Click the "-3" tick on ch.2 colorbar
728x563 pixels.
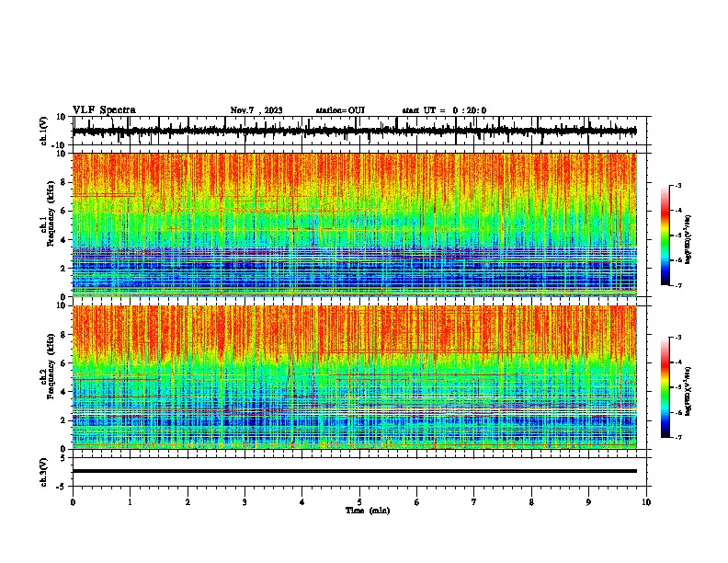click(x=678, y=338)
